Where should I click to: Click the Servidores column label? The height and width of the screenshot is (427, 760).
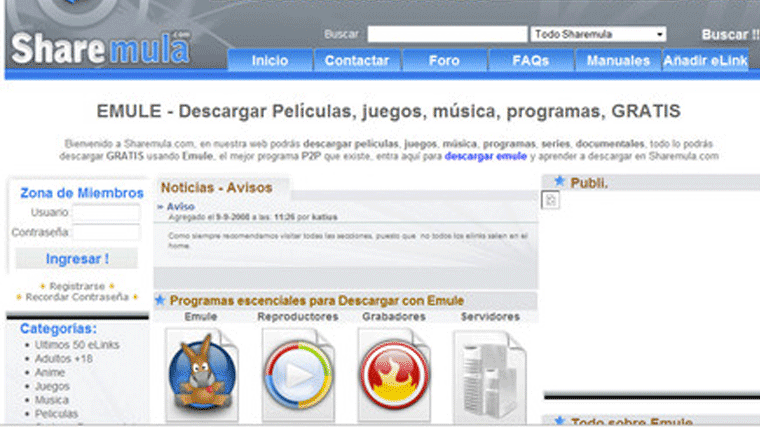pyautogui.click(x=490, y=316)
